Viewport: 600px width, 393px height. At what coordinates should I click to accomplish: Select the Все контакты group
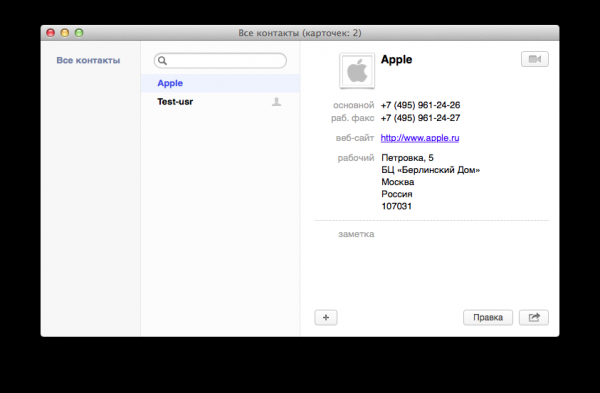tap(88, 60)
